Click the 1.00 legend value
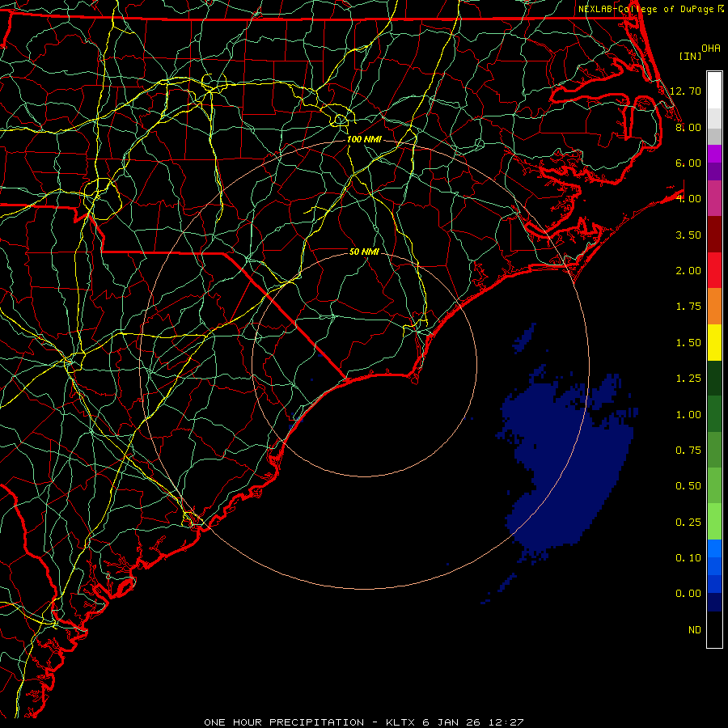The width and height of the screenshot is (728, 728). tap(688, 415)
